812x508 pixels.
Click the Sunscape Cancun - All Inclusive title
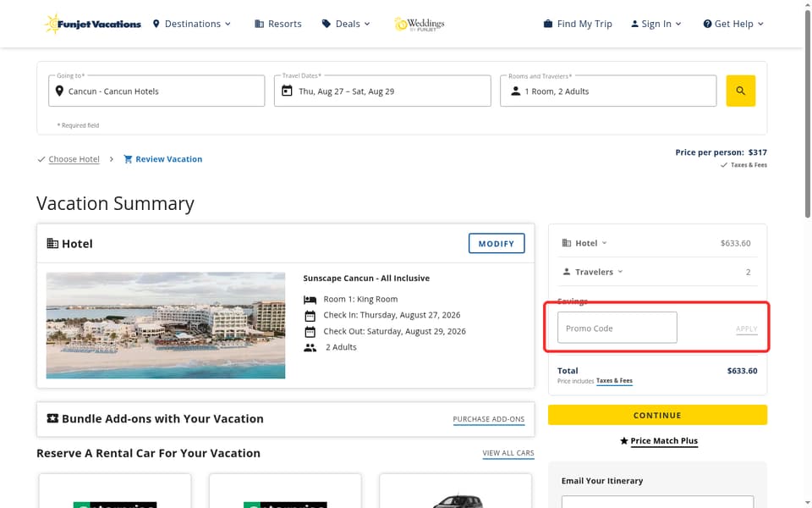(366, 279)
